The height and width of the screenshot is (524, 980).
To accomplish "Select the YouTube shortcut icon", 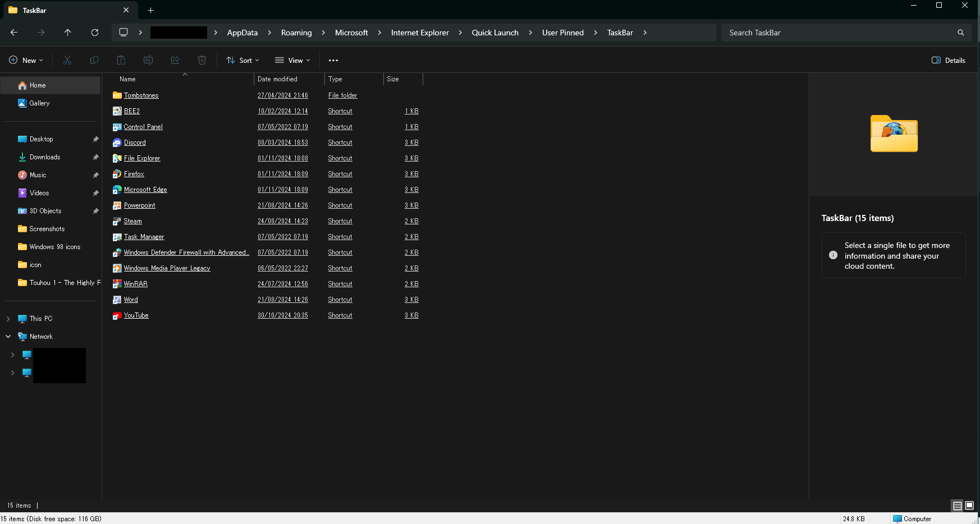I will point(117,315).
